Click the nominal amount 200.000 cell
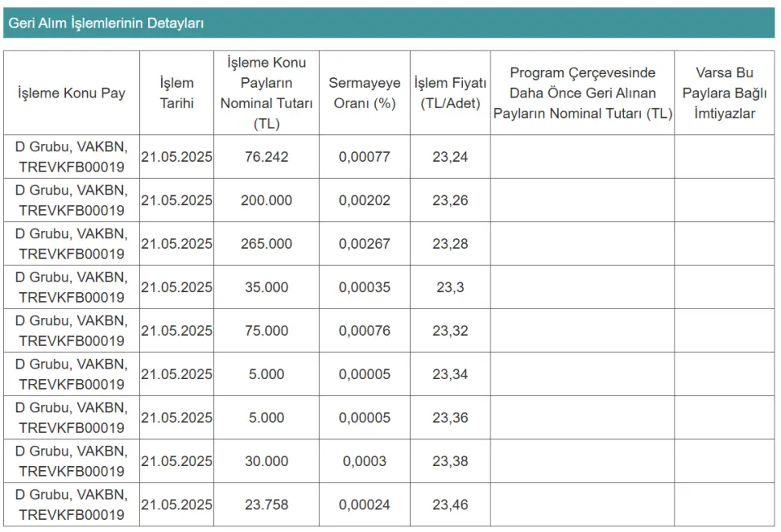This screenshot has height=532, width=781. (267, 200)
